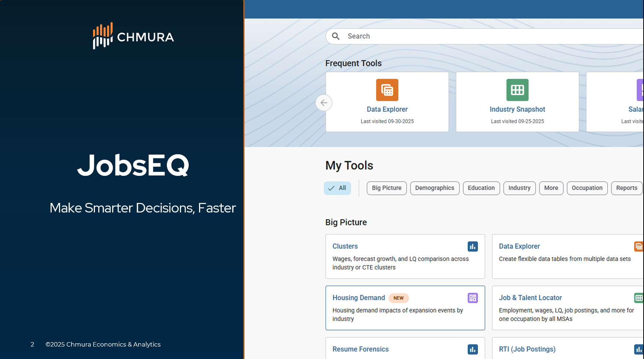This screenshot has height=359, width=644.
Task: Click the RTI (Job Postings) chart icon
Action: (639, 349)
